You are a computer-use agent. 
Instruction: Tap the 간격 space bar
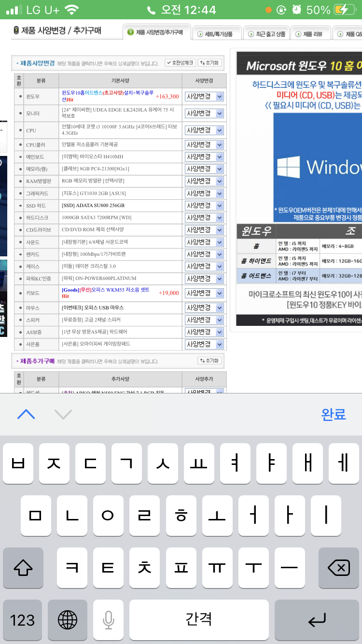pos(199,619)
